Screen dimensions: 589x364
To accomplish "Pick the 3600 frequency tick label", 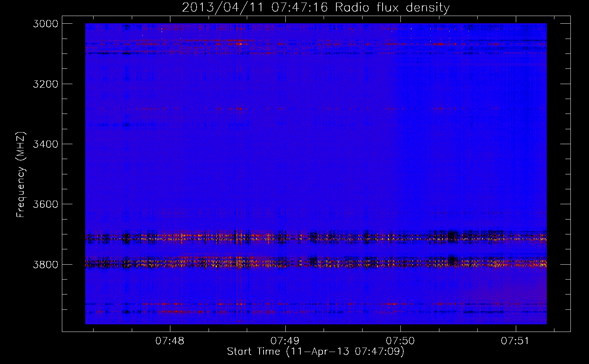I will (46, 204).
